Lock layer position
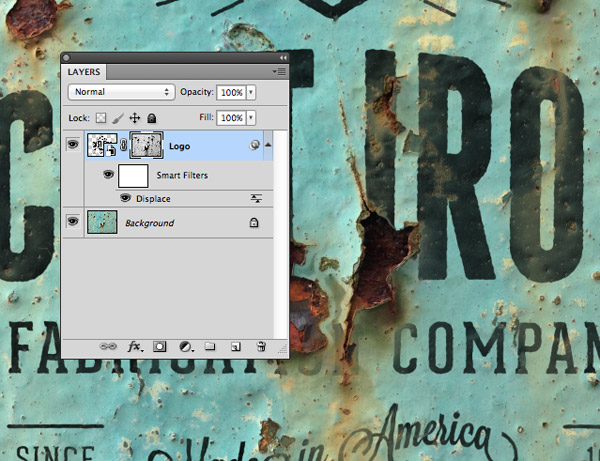600x461 pixels. tap(135, 118)
